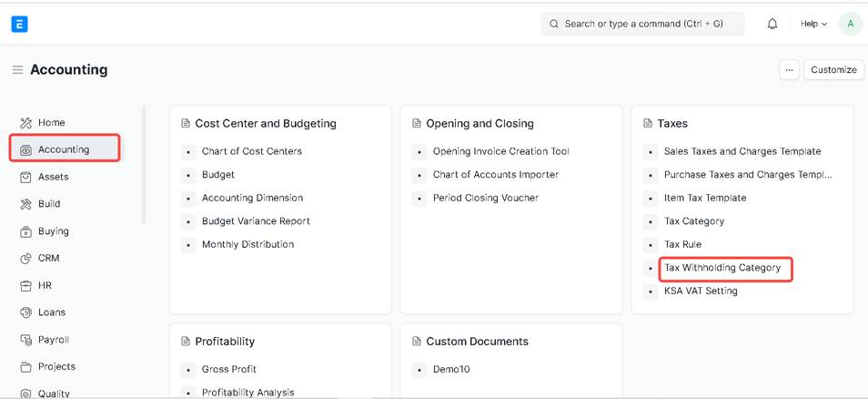The height and width of the screenshot is (399, 868).
Task: Open the user avatar menu
Action: click(850, 24)
